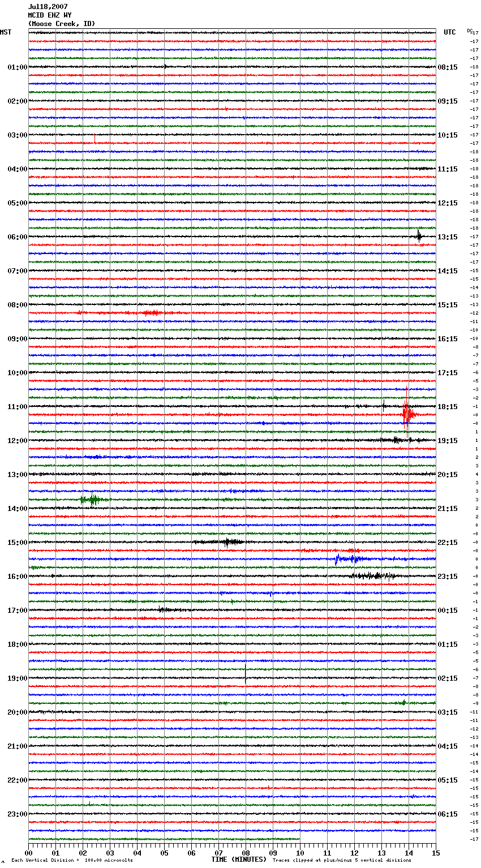The width and height of the screenshot is (481, 868).
Task: Click the date label Jul18,2007
Action: coord(48,7)
